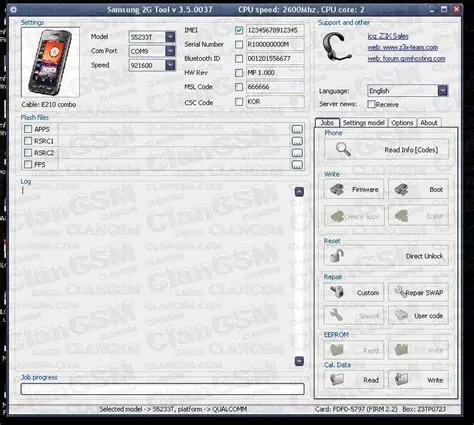This screenshot has height=425, width=474.
Task: Click the CSC Code input field
Action: (275, 102)
